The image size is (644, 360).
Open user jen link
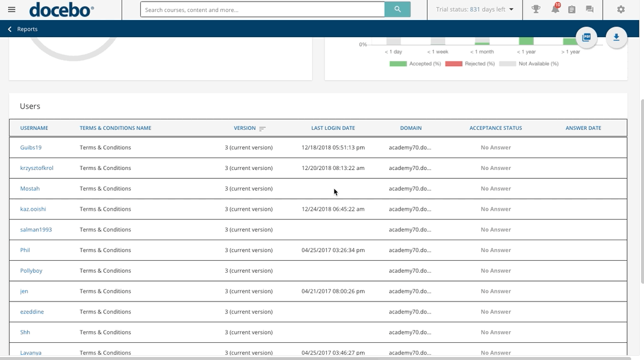[24, 292]
